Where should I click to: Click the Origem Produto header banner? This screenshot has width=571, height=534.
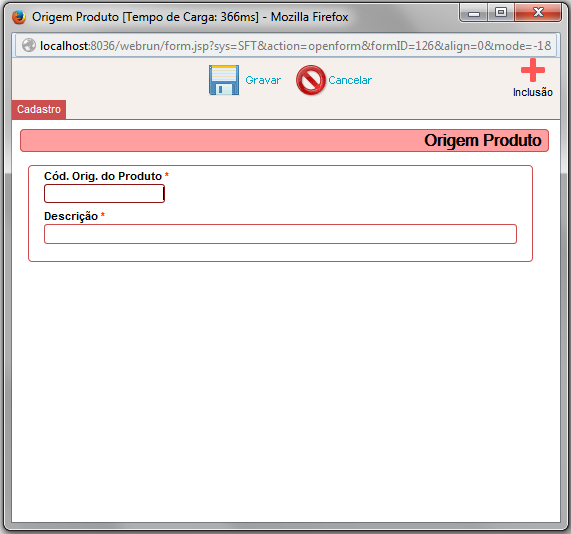284,141
